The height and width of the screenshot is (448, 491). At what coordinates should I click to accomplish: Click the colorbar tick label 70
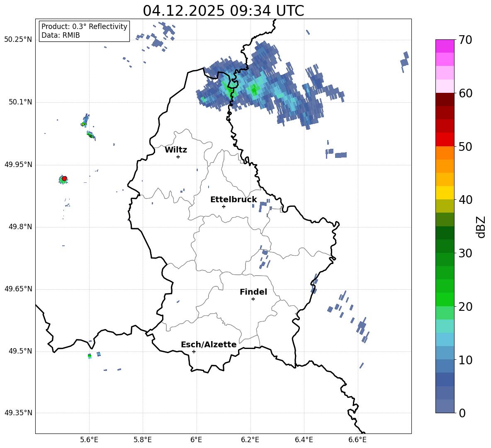pos(465,40)
